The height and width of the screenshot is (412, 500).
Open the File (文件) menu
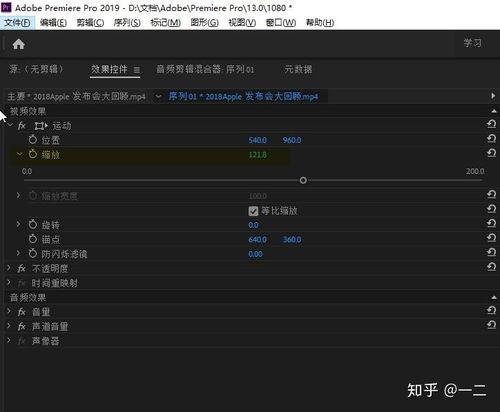click(17, 23)
